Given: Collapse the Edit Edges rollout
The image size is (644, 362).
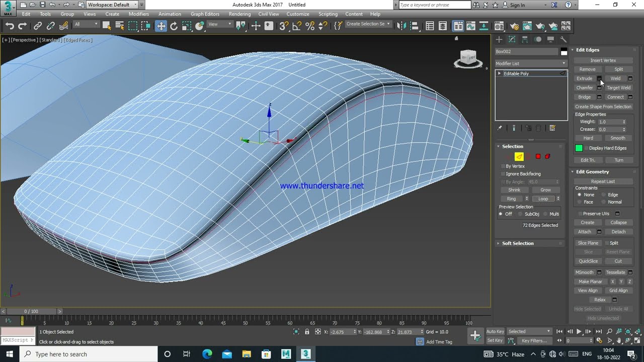Looking at the screenshot, I should coord(587,50).
